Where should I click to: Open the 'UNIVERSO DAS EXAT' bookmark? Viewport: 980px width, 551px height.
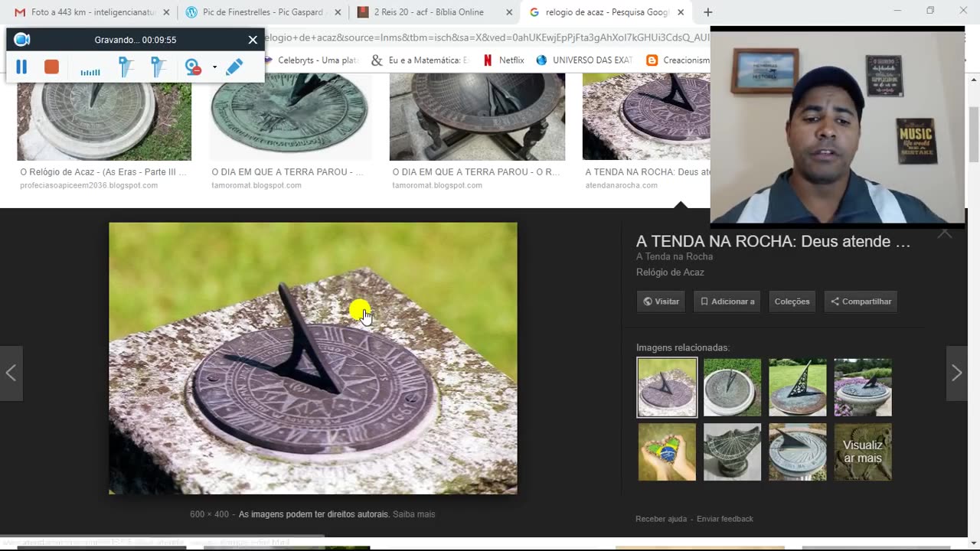click(x=584, y=60)
